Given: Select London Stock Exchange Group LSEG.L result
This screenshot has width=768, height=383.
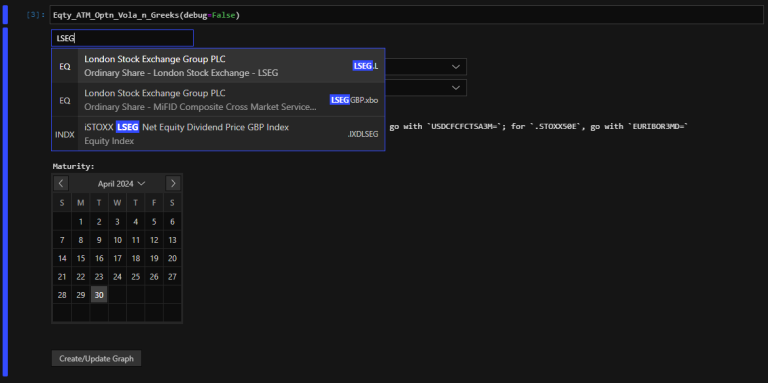Looking at the screenshot, I should [218, 66].
